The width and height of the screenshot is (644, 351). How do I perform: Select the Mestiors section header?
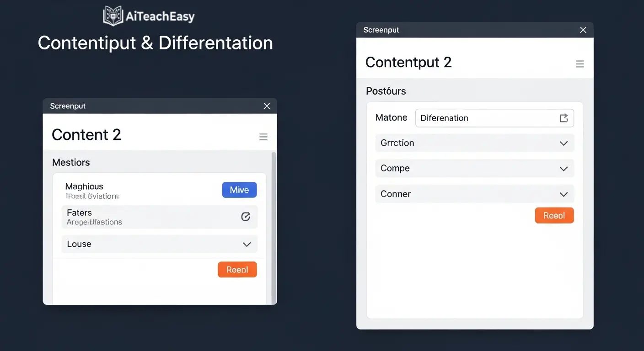[71, 162]
